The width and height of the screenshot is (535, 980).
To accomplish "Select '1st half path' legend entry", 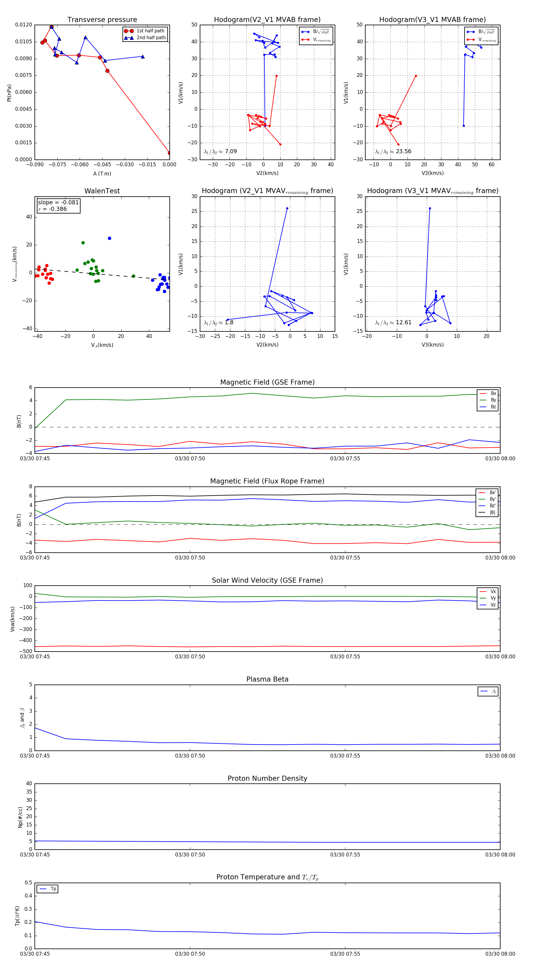I will [145, 31].
